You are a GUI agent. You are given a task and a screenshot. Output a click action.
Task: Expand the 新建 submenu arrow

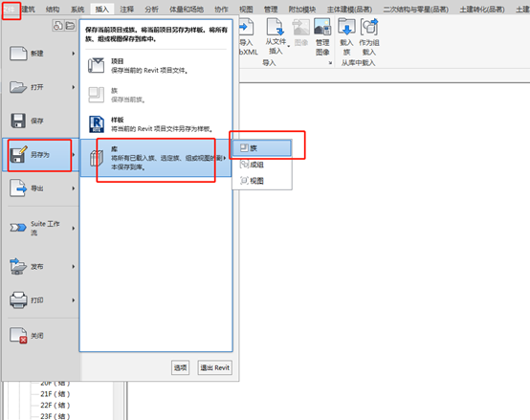pyautogui.click(x=74, y=54)
